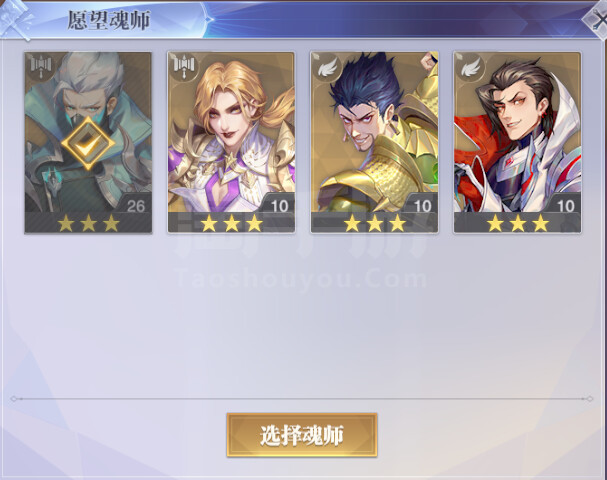607x480 pixels.
Task: Close the 愿望魂师 dialog
Action: [597, 20]
